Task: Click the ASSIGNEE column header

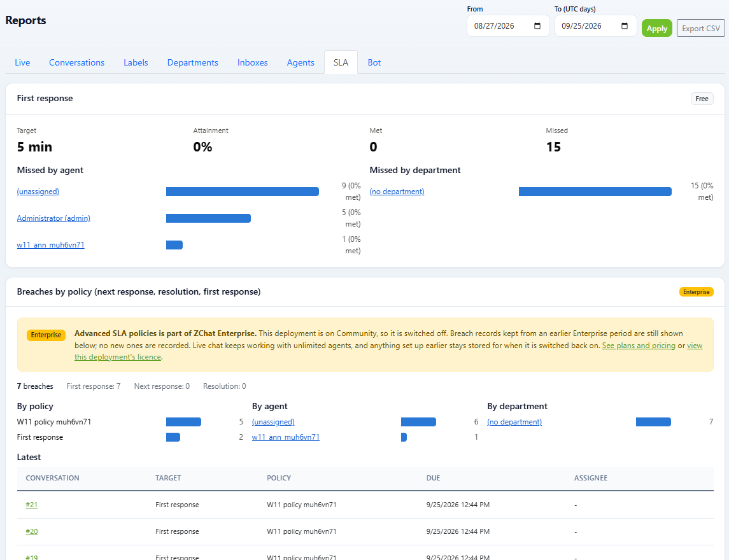Action: [590, 478]
